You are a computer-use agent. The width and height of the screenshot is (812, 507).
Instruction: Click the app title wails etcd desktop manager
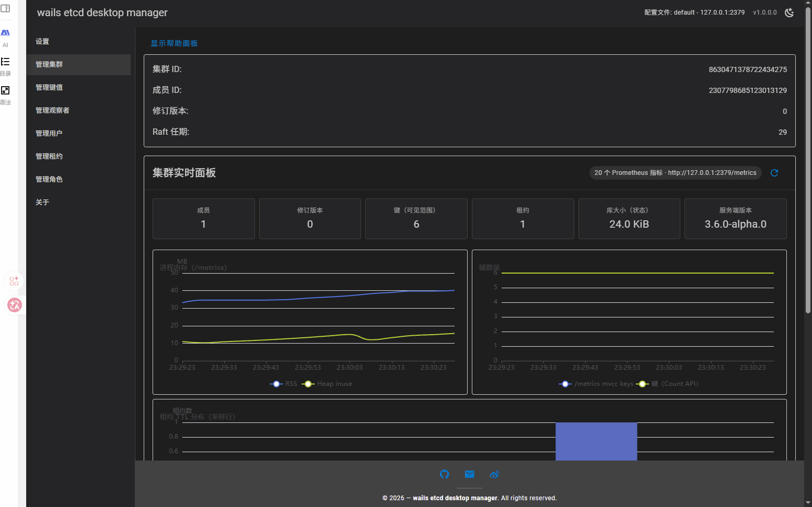click(102, 13)
